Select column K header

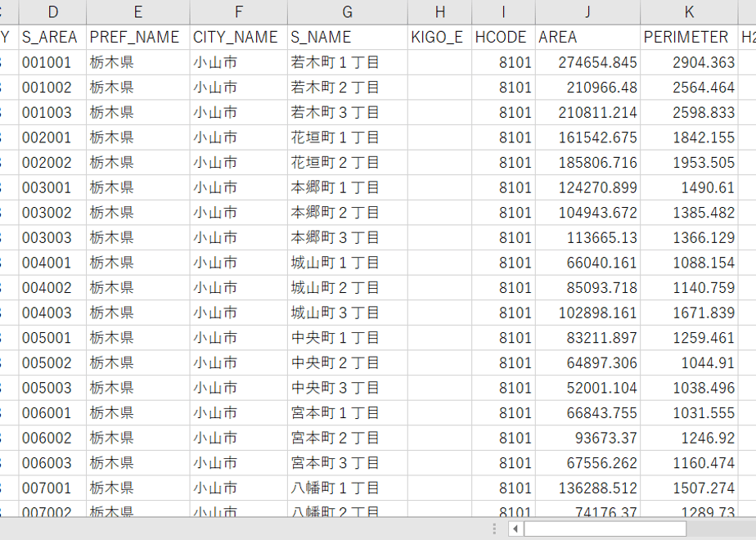(x=690, y=12)
